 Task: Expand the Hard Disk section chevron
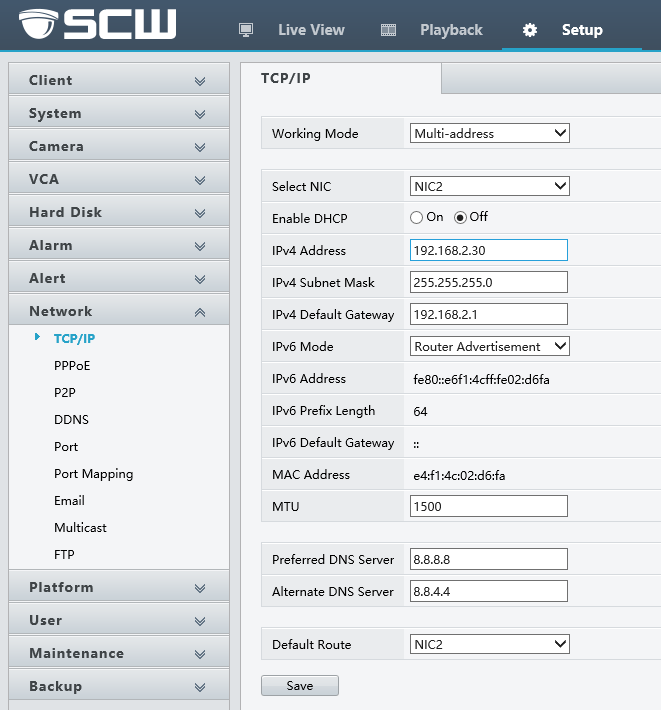(x=200, y=213)
